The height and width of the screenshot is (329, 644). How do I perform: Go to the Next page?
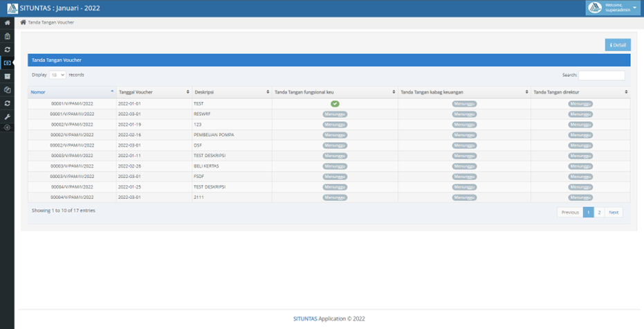(x=614, y=212)
